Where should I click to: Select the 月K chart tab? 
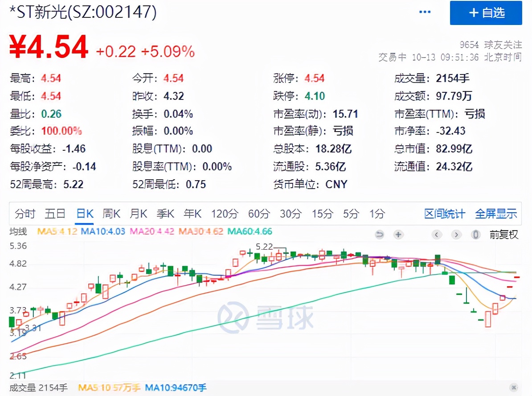coord(139,214)
